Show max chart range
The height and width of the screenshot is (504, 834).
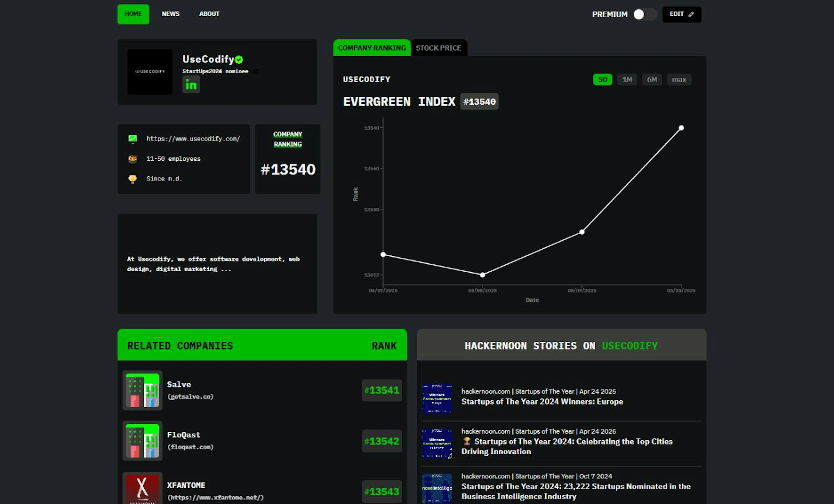tap(679, 80)
